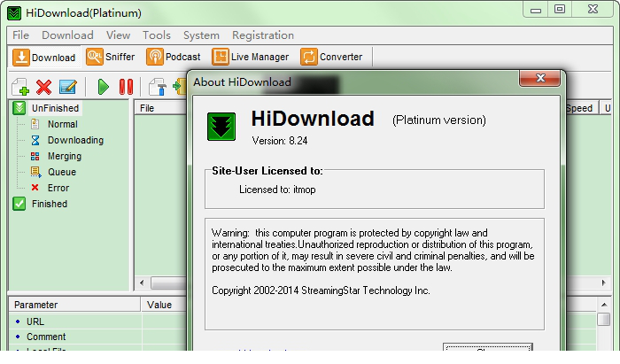Click the 'Licensed to: itmop' text
The height and width of the screenshot is (364, 620).
click(277, 190)
